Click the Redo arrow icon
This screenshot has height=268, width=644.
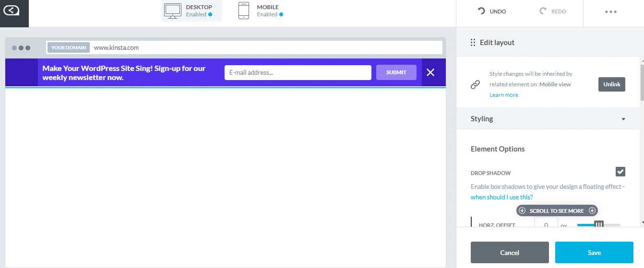(543, 11)
